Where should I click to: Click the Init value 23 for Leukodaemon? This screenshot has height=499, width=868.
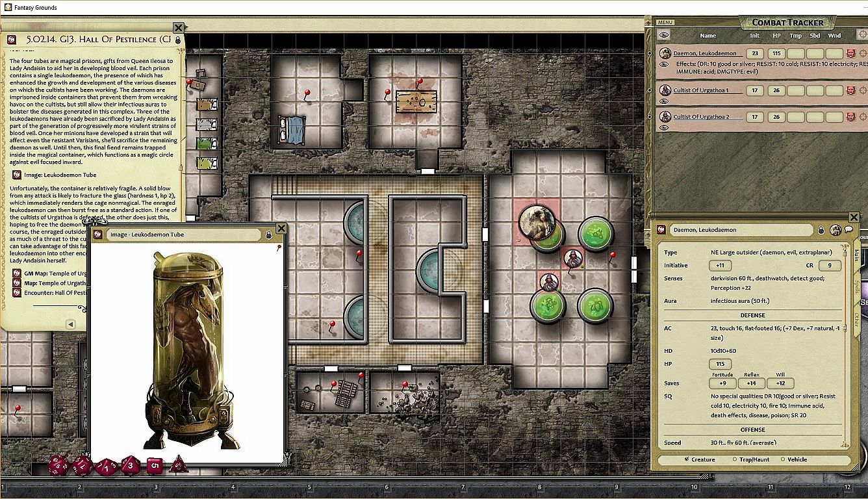[755, 53]
